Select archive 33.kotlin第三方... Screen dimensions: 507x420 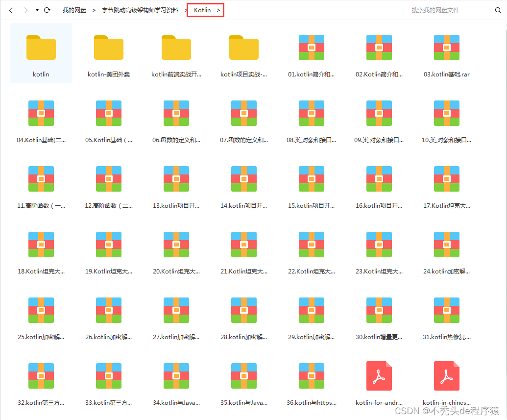[x=109, y=376]
